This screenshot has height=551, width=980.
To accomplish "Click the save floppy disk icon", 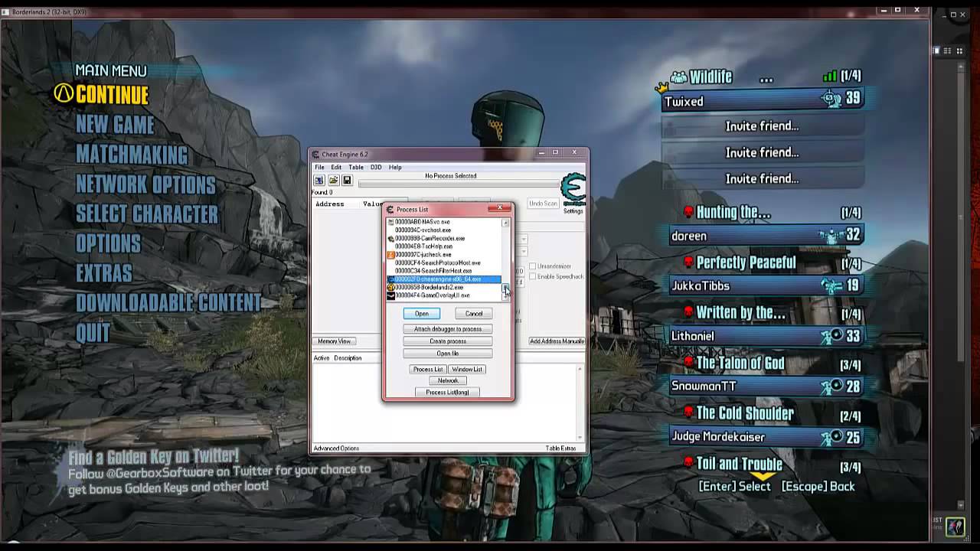I will point(347,181).
